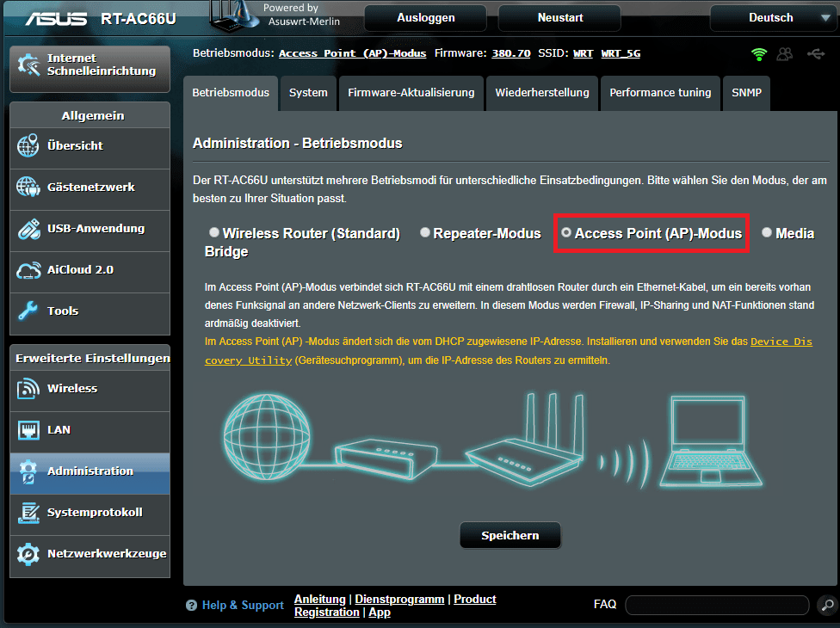840x628 pixels.
Task: Open the firmware version 380.70 link
Action: (511, 53)
